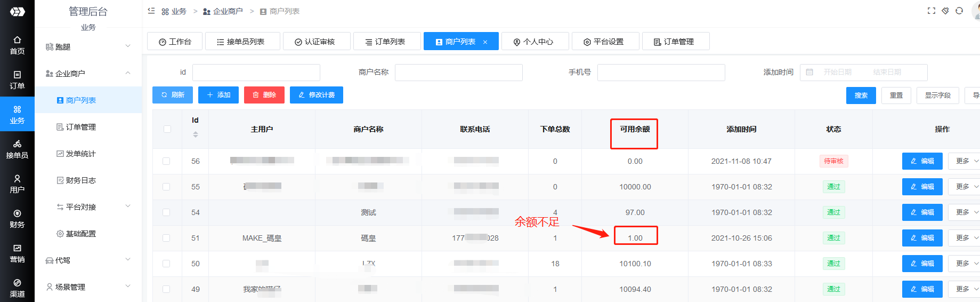Viewport: 980px width, 302px height.
Task: Edit the merchant with Id 54
Action: [922, 212]
